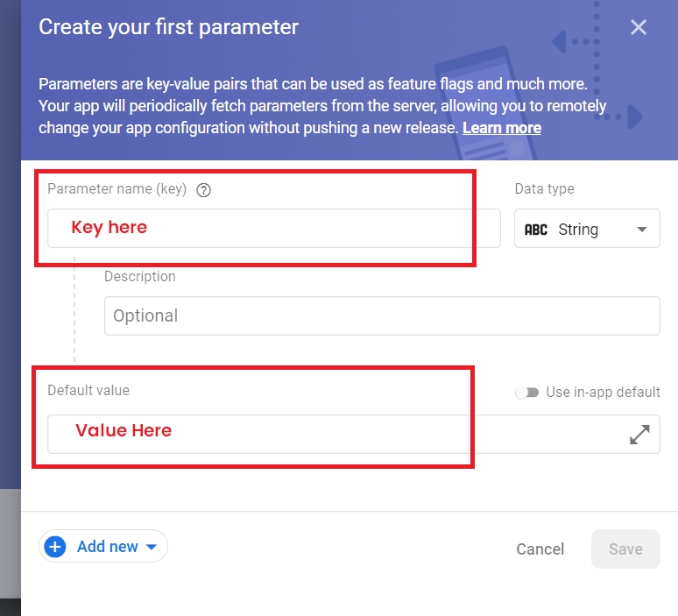The height and width of the screenshot is (616, 678).
Task: Click into the Description optional field
Action: (x=381, y=315)
